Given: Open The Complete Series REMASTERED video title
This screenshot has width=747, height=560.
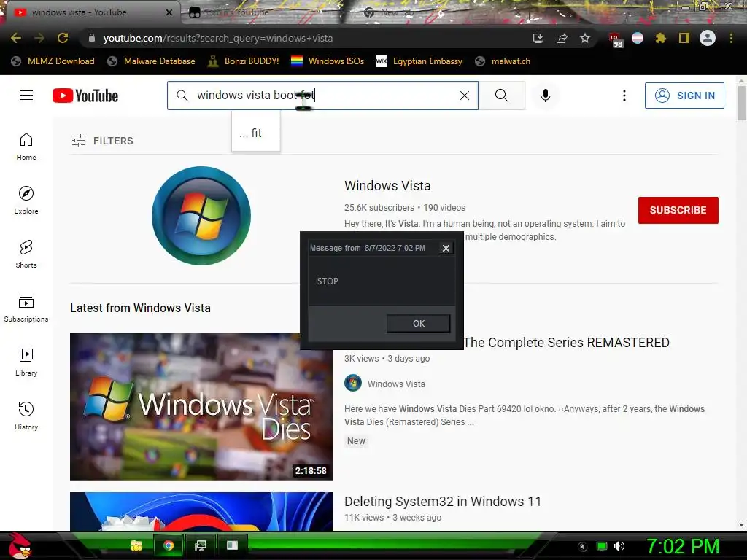Looking at the screenshot, I should [x=566, y=343].
